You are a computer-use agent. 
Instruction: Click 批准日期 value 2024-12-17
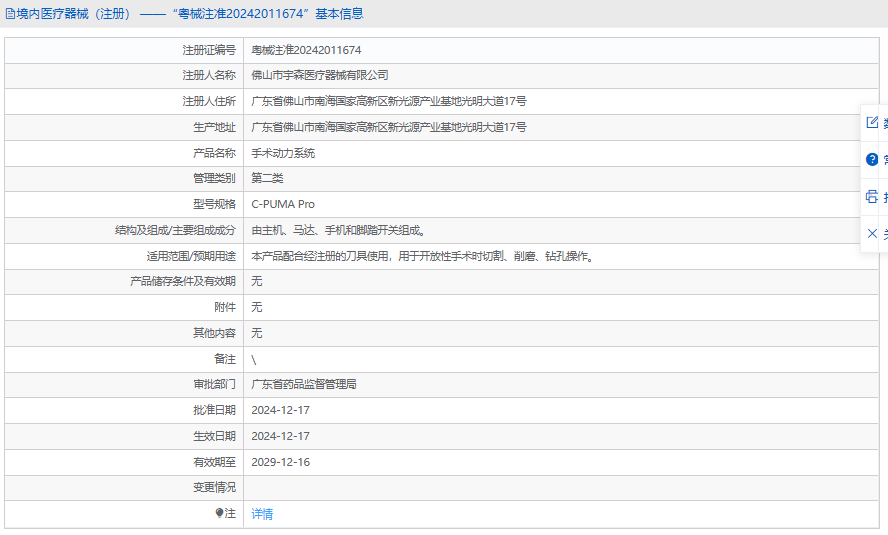click(280, 410)
